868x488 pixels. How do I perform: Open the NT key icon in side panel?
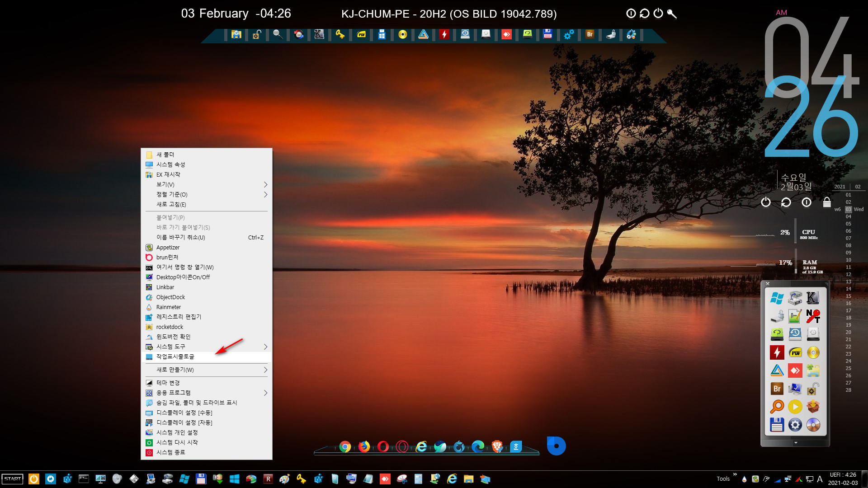pos(813,316)
